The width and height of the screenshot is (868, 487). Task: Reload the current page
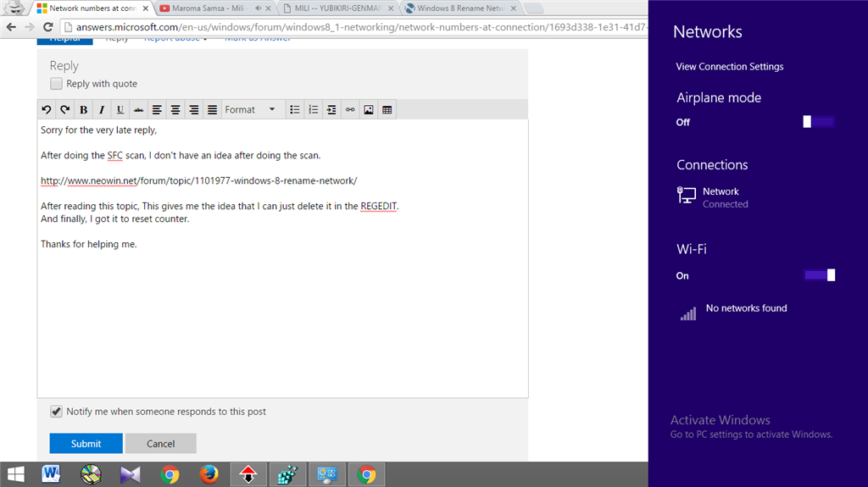tap(48, 26)
